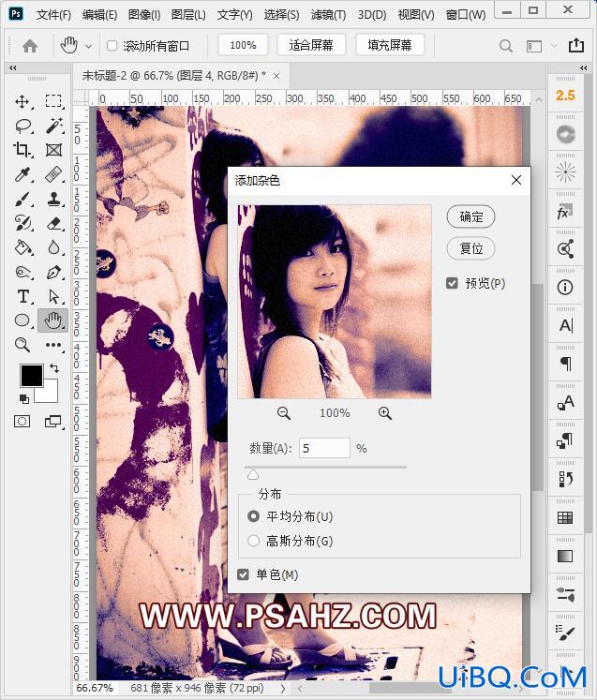The image size is (597, 700).
Task: Open the Hand tool preset dropdown arrow
Action: coord(88,46)
